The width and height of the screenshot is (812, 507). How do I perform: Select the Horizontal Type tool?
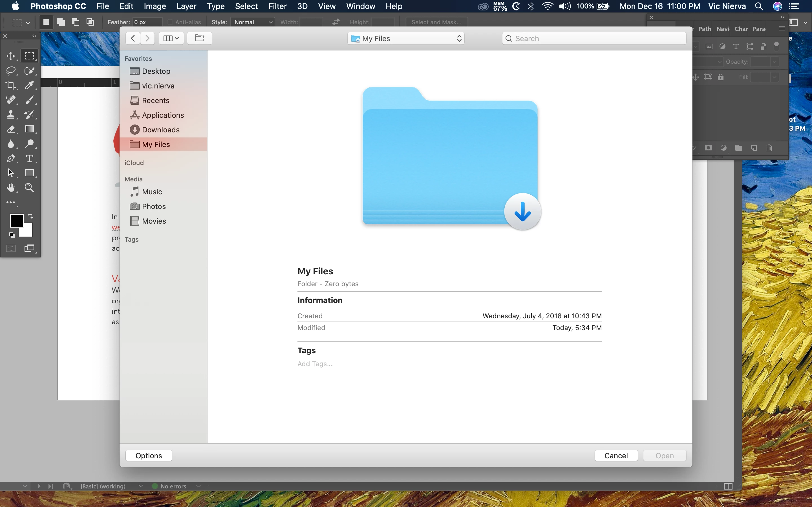pyautogui.click(x=30, y=158)
